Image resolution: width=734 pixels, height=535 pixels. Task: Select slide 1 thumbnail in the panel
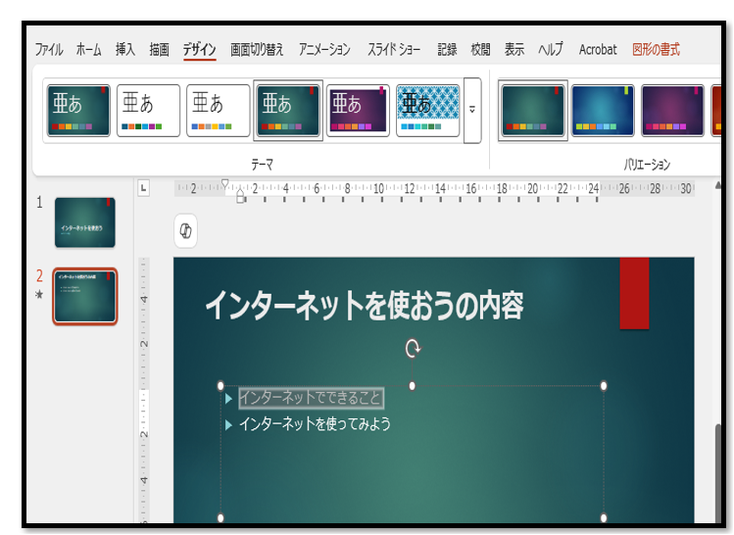coord(85,222)
